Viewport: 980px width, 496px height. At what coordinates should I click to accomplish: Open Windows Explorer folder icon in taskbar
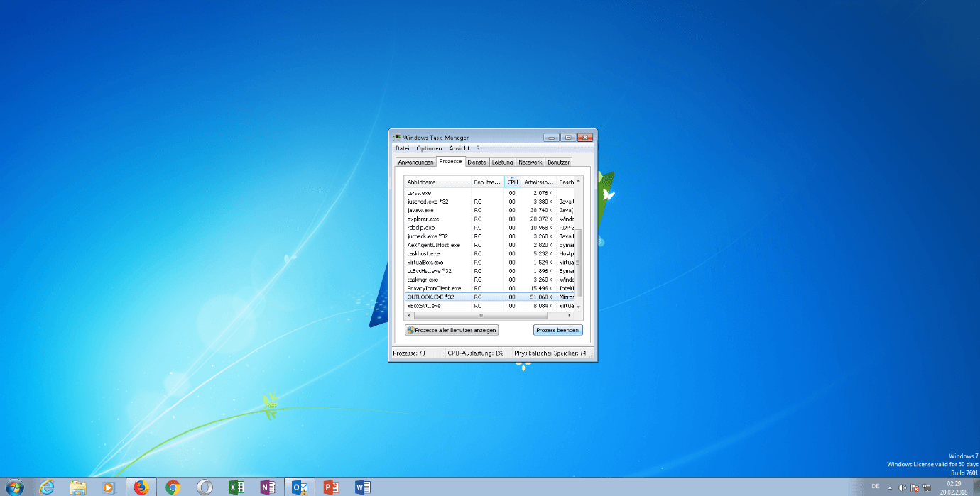(78, 487)
